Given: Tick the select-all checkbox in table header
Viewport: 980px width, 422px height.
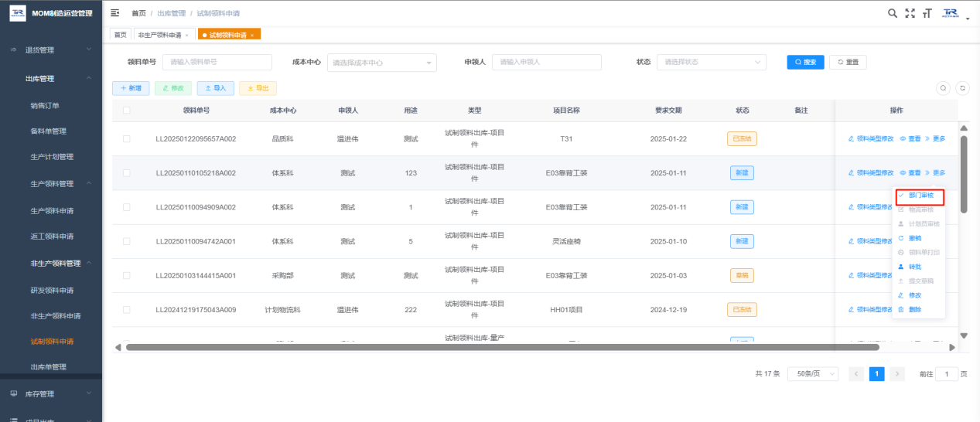Looking at the screenshot, I should click(126, 111).
